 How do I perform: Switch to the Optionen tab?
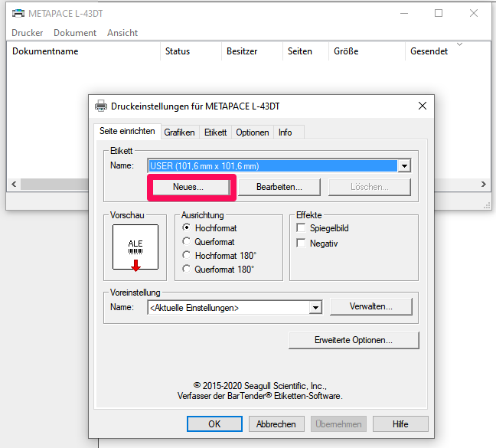(x=253, y=132)
